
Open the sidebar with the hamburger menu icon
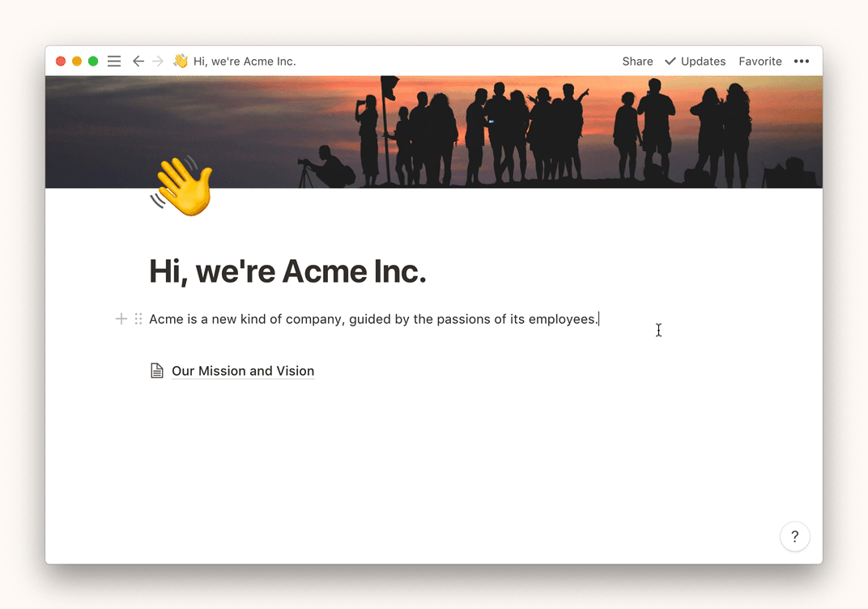(x=114, y=62)
